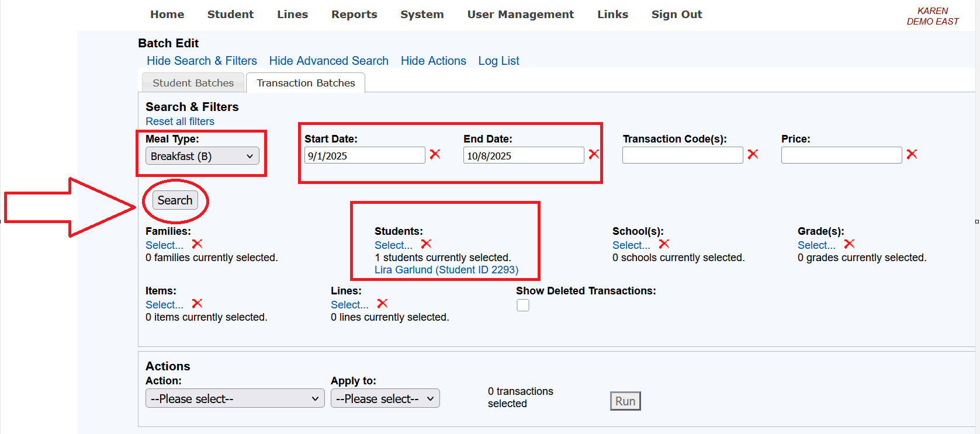Clear selected School(s) with red X

pyautogui.click(x=664, y=244)
